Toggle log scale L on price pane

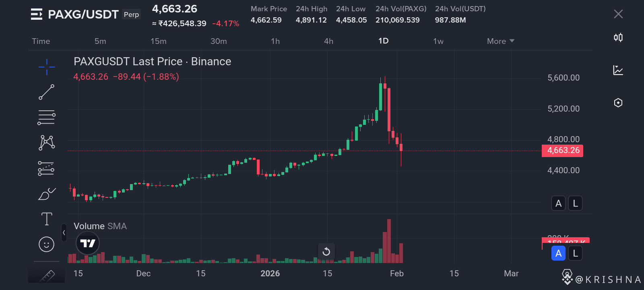(x=576, y=203)
